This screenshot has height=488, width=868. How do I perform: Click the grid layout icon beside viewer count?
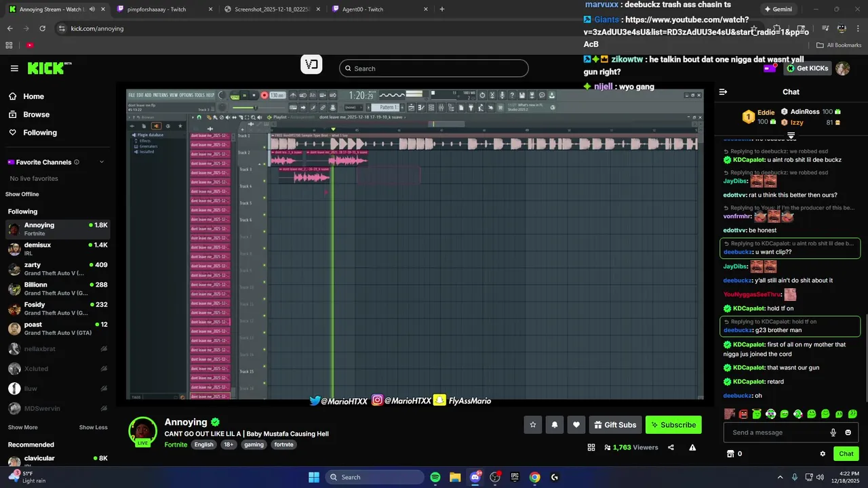pos(591,447)
